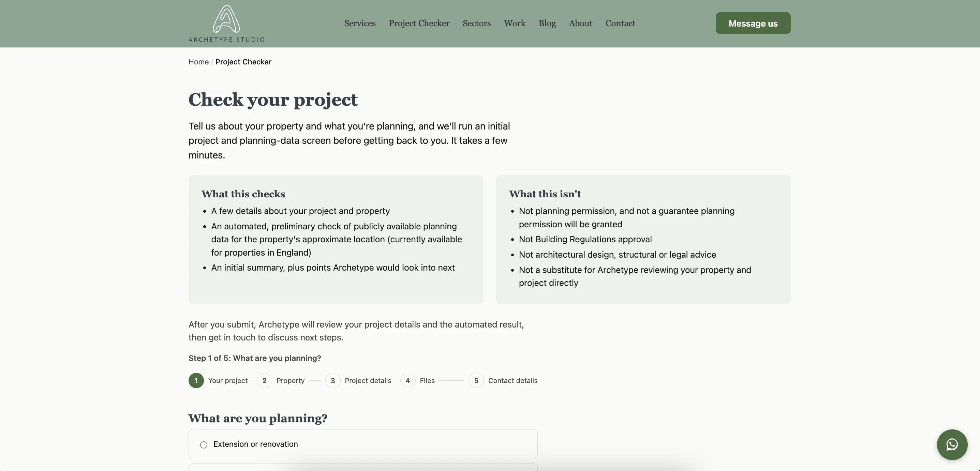Click step 4 circle, Files

(407, 380)
